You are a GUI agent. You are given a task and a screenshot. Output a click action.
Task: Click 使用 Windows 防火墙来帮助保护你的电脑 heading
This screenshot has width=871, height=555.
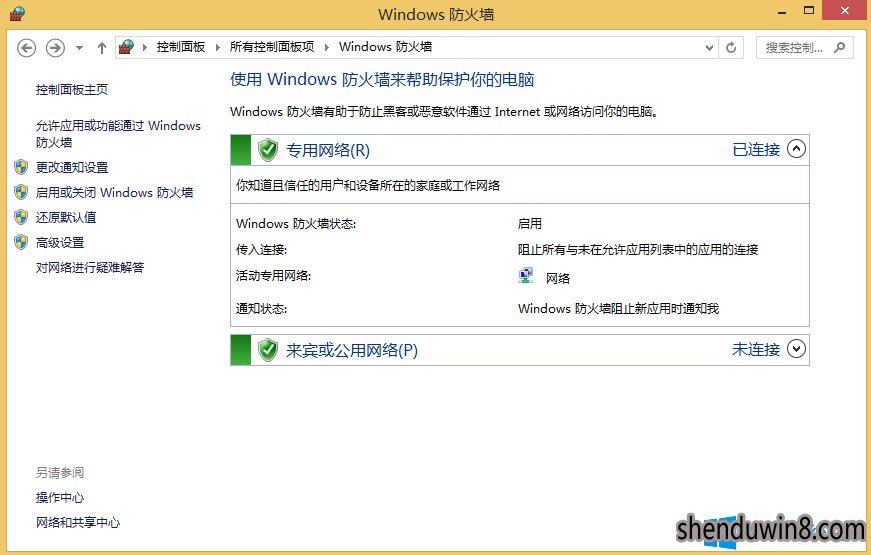pos(382,79)
